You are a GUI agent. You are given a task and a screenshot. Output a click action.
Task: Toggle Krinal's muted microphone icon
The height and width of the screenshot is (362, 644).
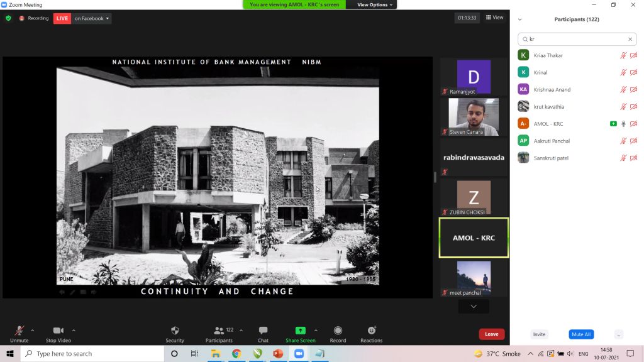(623, 72)
